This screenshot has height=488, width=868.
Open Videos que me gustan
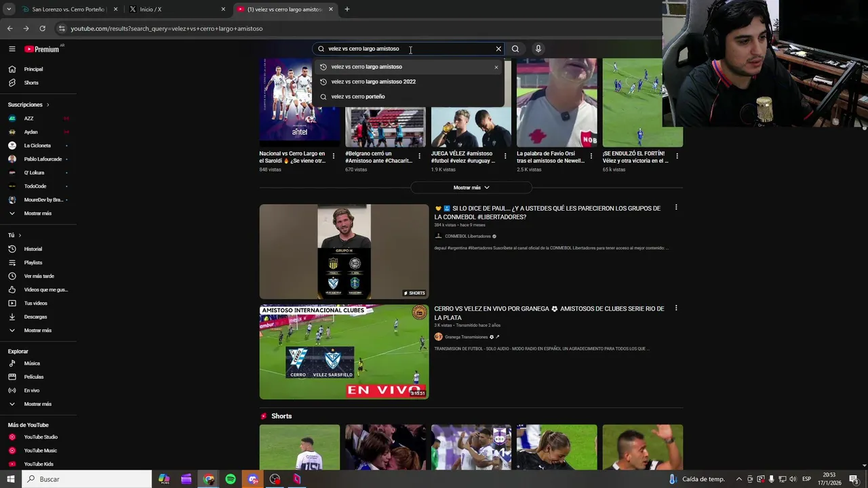click(x=45, y=289)
